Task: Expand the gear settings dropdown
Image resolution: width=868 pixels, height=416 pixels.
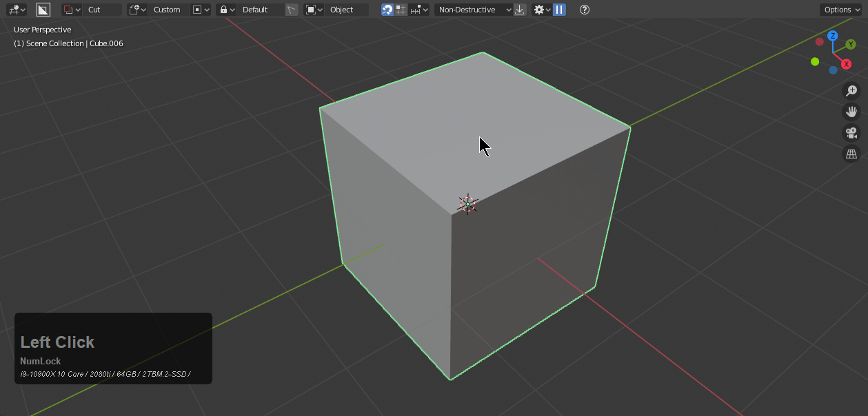Action: point(542,10)
